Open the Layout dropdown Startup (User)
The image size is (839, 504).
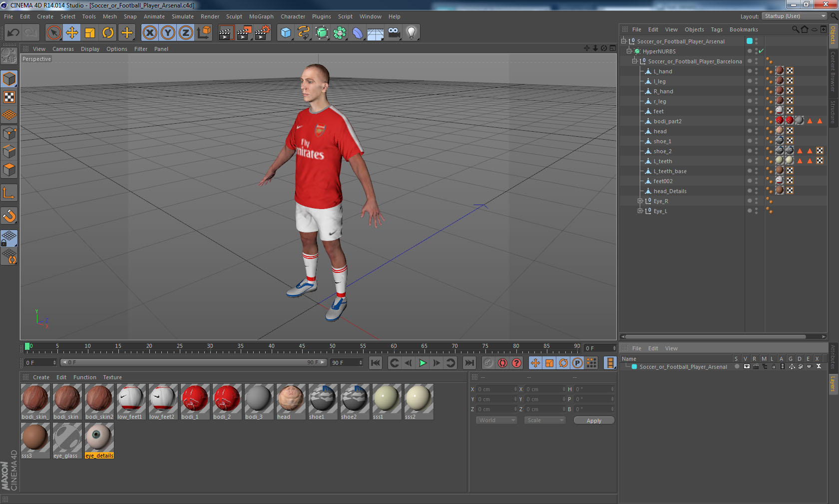point(795,16)
